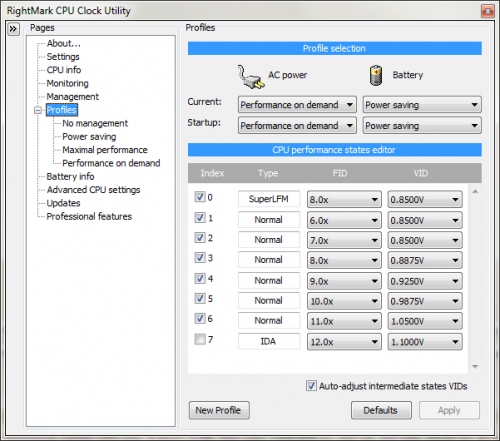This screenshot has width=500, height=441.
Task: Open the 7.0x FID dropdown for index 2
Action: click(344, 240)
